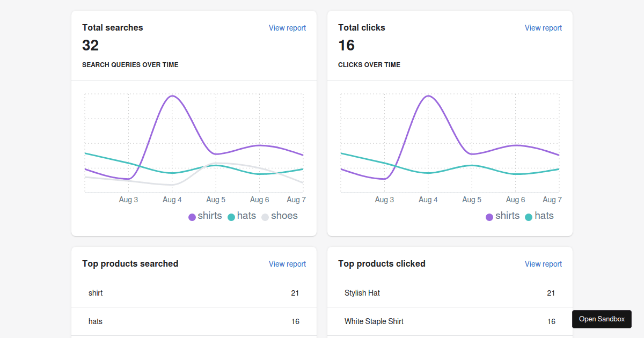Select the Stylish Hat row
Screen dimensions: 644x338
click(449, 293)
